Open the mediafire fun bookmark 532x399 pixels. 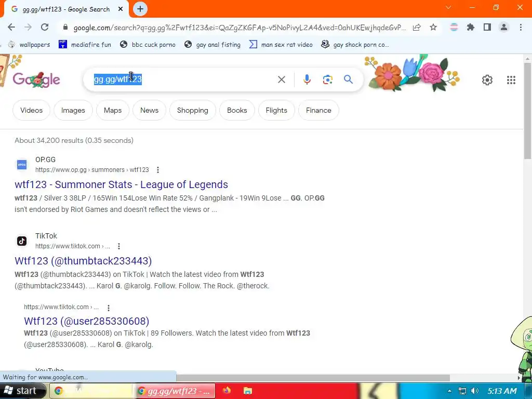click(x=85, y=45)
